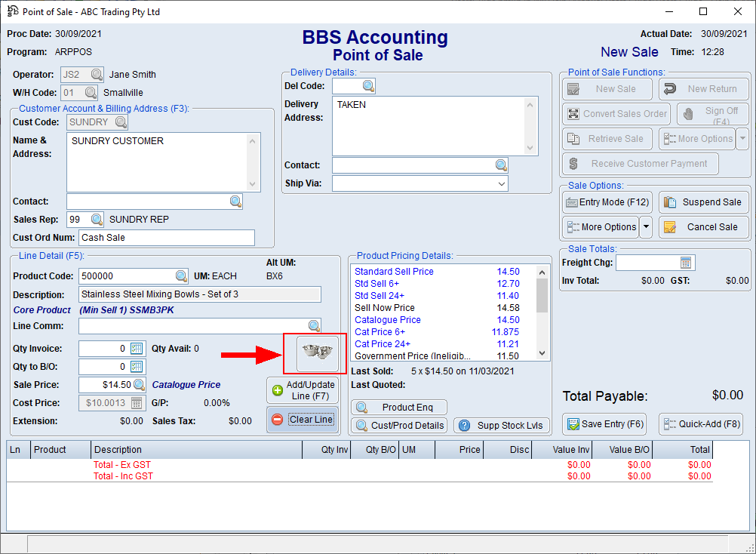Open the Line Comm lookup icon
The image size is (756, 554).
coord(314,325)
